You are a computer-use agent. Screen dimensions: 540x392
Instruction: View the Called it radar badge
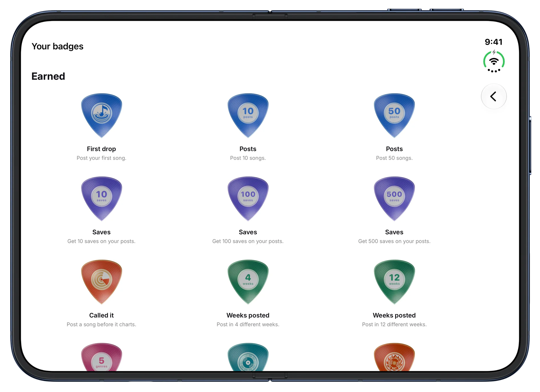coord(101,282)
